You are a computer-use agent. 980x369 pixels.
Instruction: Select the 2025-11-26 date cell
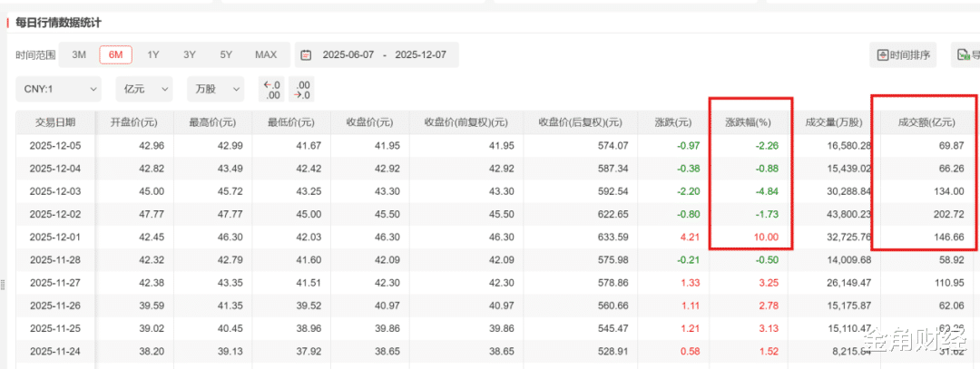click(55, 306)
